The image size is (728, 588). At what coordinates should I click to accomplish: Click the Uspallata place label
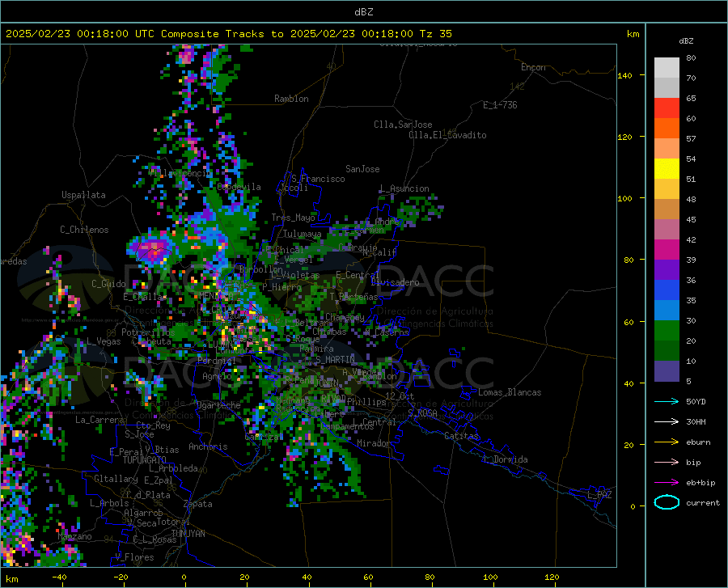pyautogui.click(x=83, y=196)
